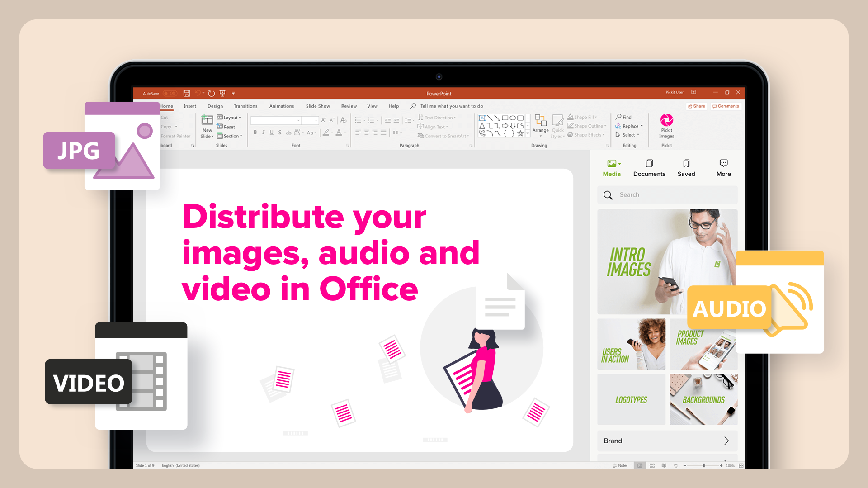Viewport: 868px width, 488px height.
Task: Toggle Align Left paragraph button
Action: 358,133
